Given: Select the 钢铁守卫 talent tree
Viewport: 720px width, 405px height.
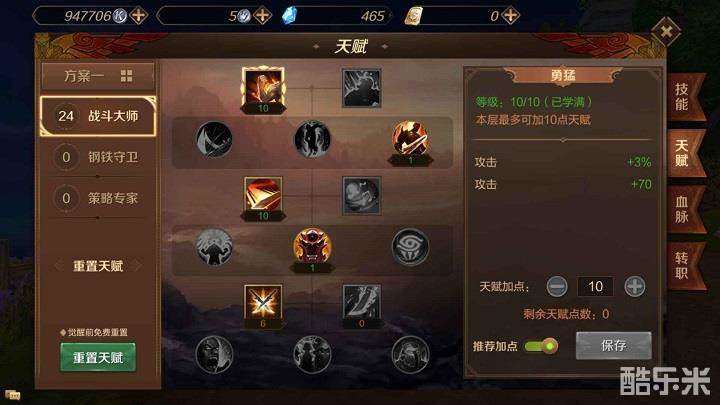Looking at the screenshot, I should [x=98, y=157].
